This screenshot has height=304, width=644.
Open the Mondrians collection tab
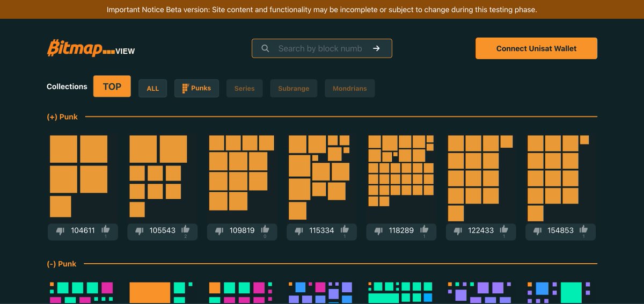click(x=350, y=88)
